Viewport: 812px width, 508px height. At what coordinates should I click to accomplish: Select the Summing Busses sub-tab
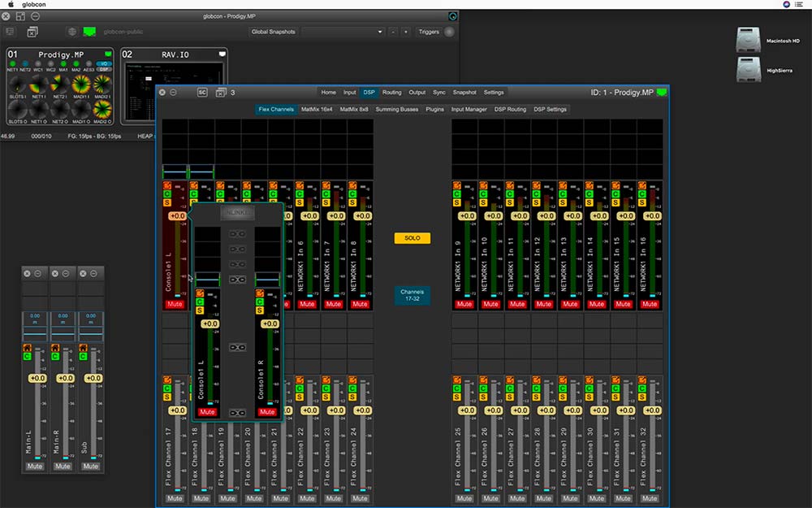[397, 110]
